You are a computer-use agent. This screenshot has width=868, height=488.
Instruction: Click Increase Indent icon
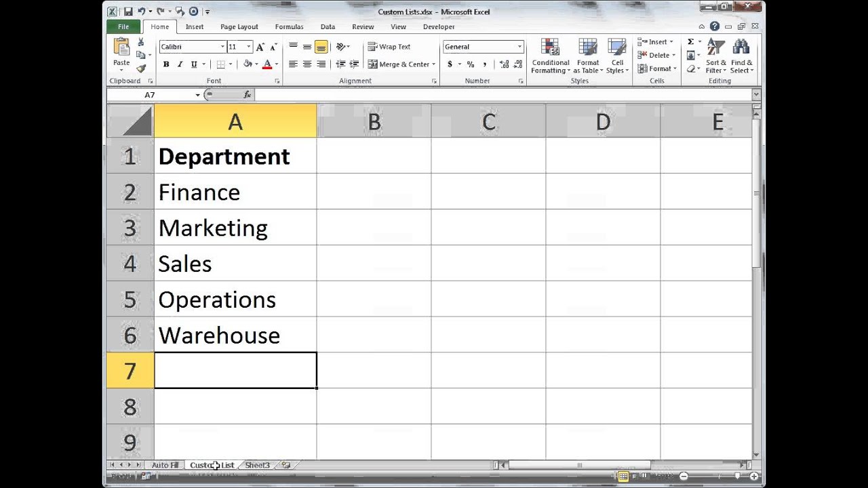(354, 64)
